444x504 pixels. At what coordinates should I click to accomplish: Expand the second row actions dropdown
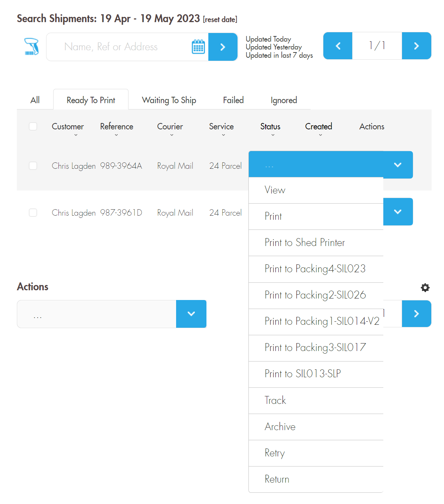[398, 212]
